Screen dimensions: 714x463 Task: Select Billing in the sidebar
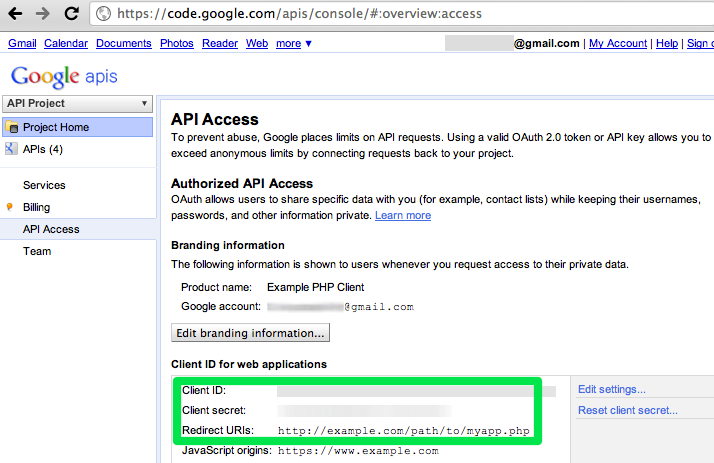(36, 207)
